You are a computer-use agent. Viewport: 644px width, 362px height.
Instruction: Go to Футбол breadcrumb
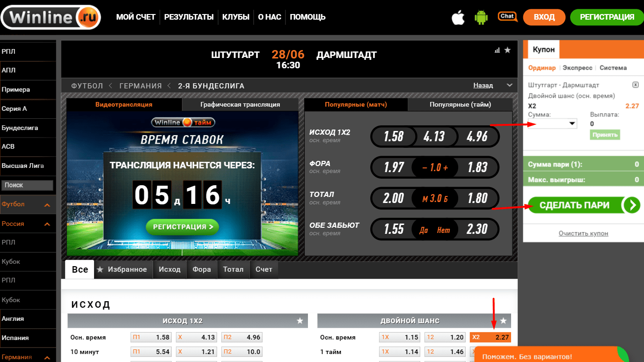click(x=87, y=86)
